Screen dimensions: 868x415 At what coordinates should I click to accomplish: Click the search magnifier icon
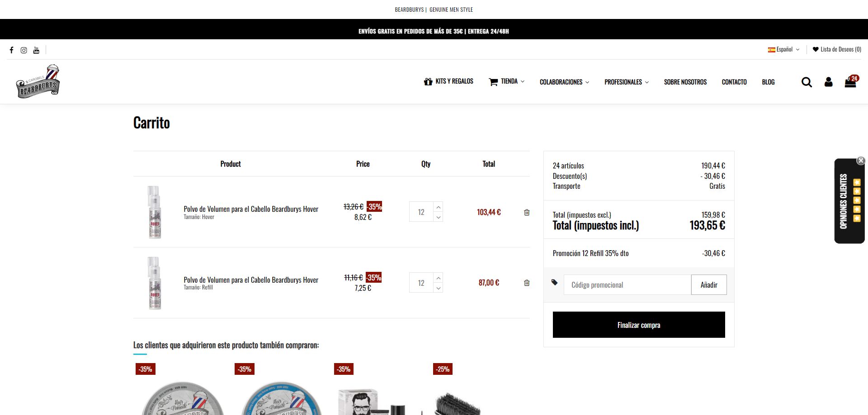807,82
